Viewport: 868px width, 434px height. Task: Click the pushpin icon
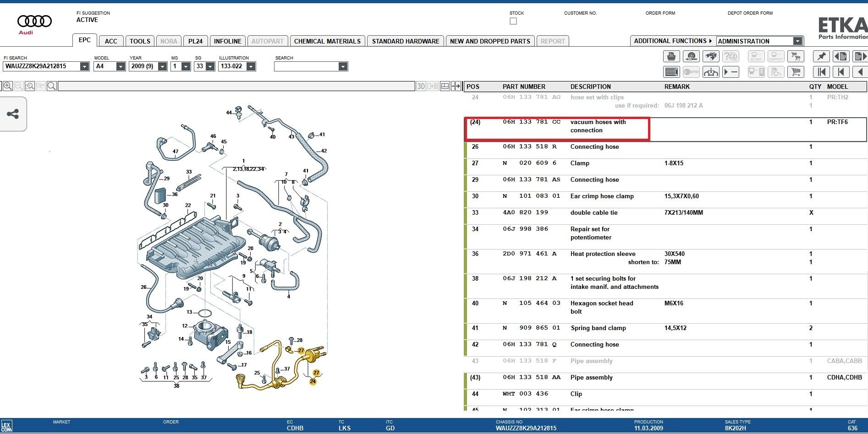[821, 56]
